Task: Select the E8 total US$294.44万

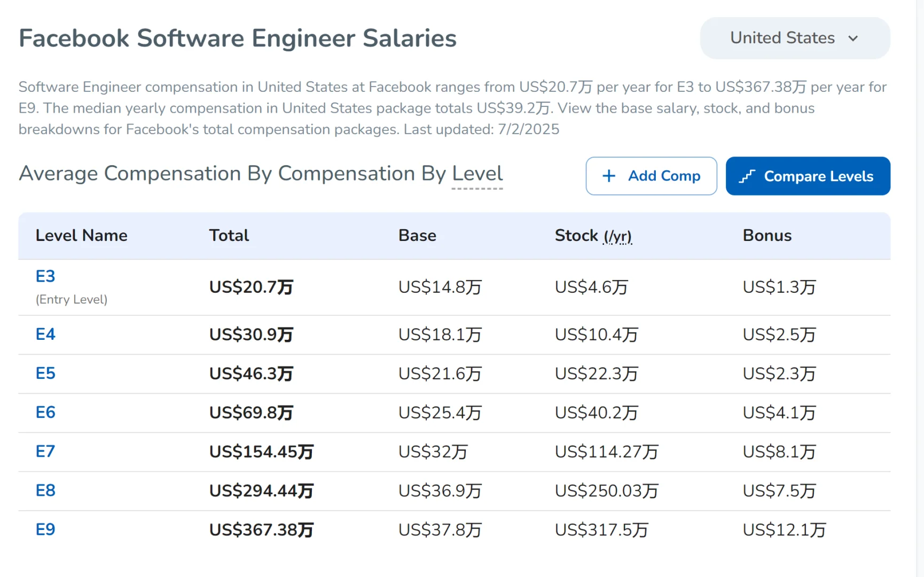Action: coord(261,491)
